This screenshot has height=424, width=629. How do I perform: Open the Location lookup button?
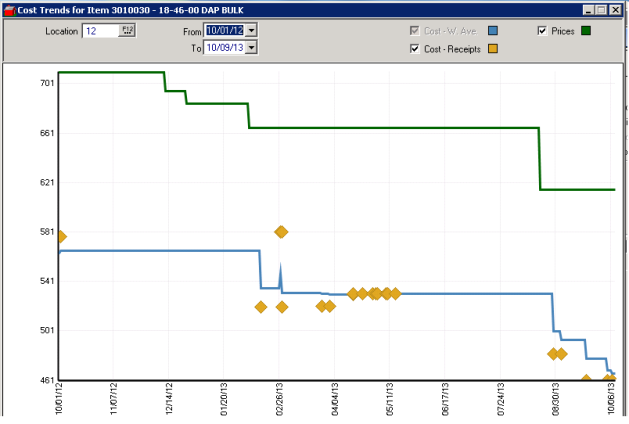[x=127, y=31]
